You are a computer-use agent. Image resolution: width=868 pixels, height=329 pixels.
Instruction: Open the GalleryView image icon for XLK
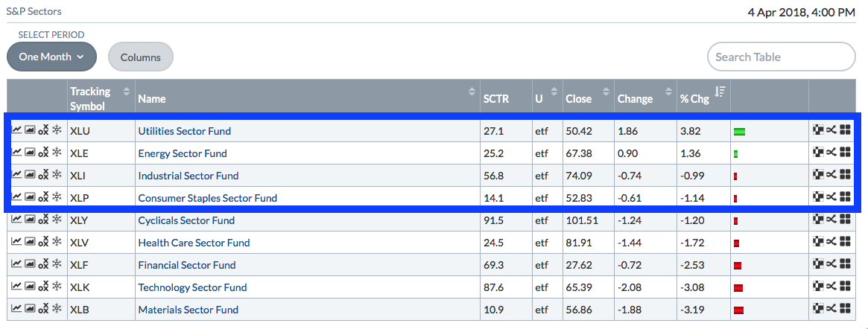coord(30,287)
